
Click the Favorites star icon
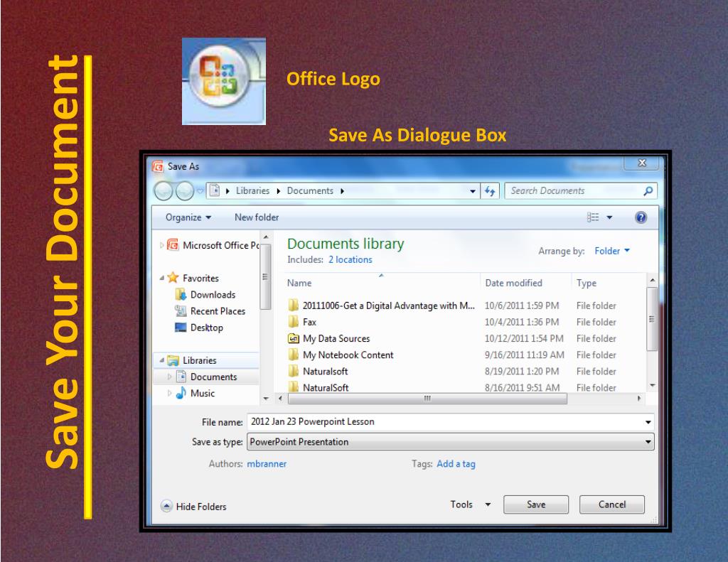point(173,278)
